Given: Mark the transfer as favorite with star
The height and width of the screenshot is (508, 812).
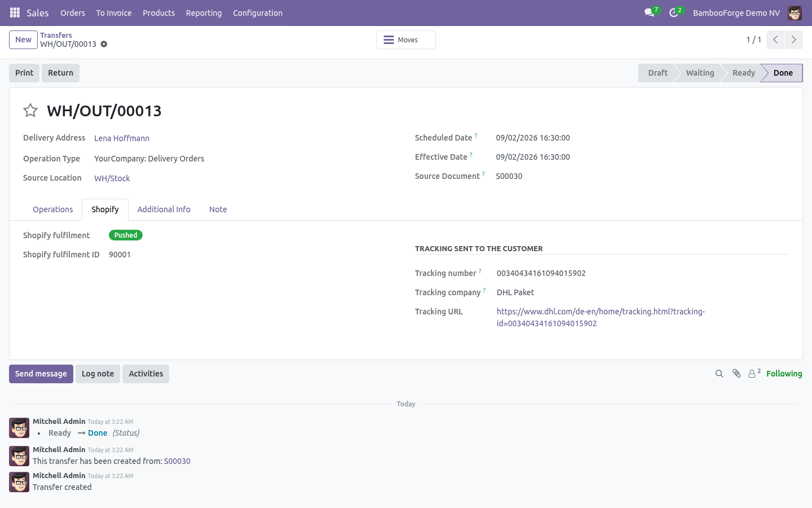Looking at the screenshot, I should (x=30, y=111).
